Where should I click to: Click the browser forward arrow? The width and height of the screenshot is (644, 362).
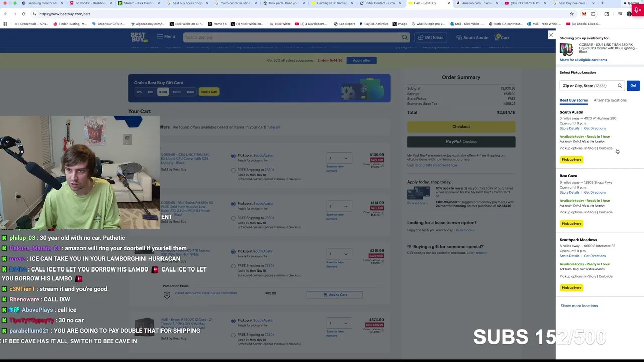(x=14, y=14)
